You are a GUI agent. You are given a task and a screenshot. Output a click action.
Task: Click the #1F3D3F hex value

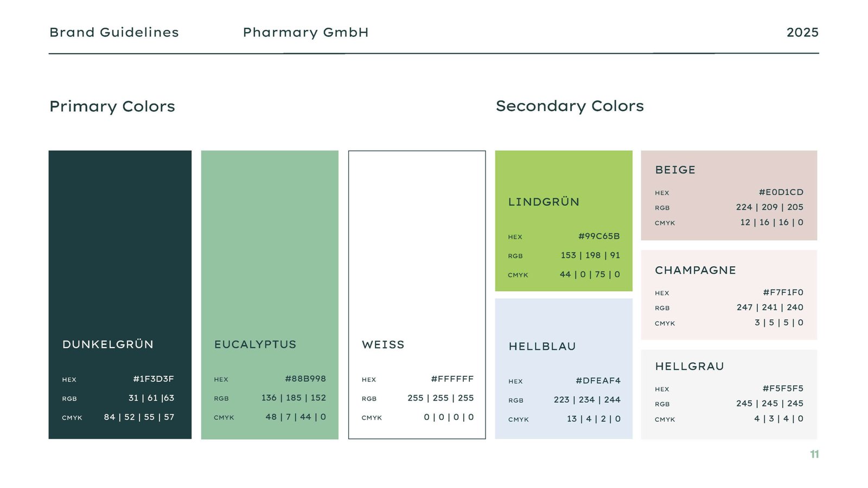pyautogui.click(x=154, y=379)
